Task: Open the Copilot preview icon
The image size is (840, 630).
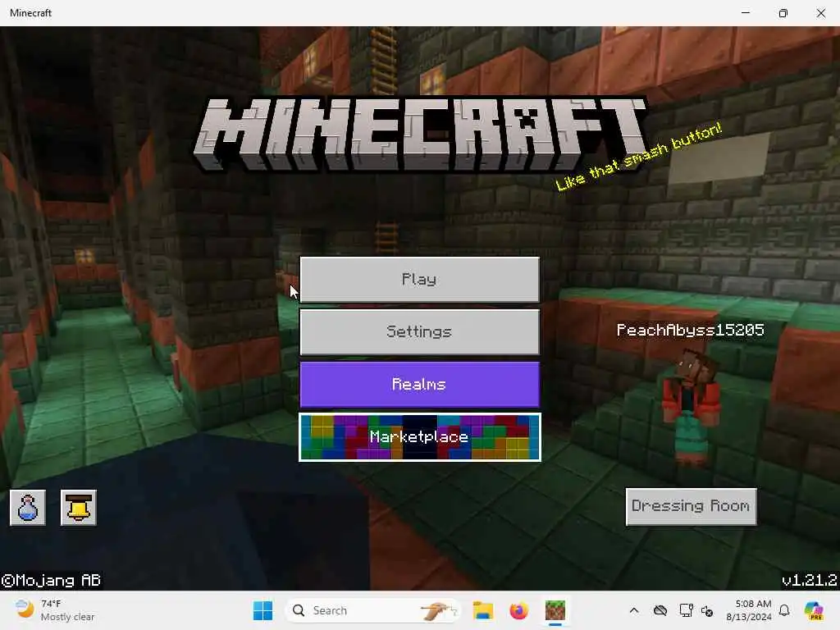Action: [815, 610]
